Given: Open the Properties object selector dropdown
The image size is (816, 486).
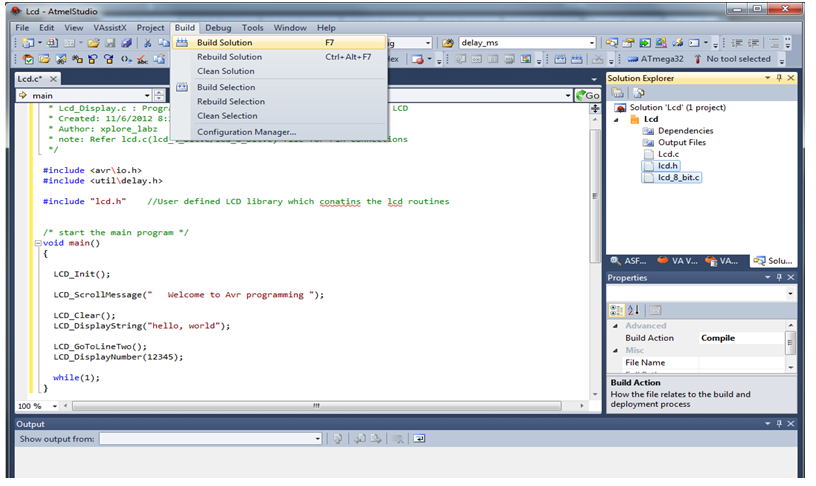Looking at the screenshot, I should pos(790,293).
